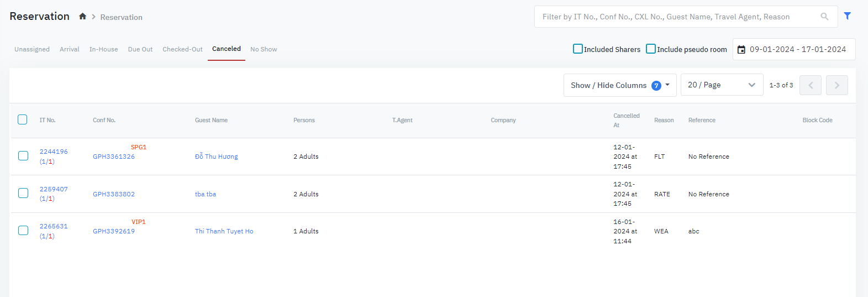Click the T.Agent column header
Viewport: 868px width, 297px height.
(402, 120)
